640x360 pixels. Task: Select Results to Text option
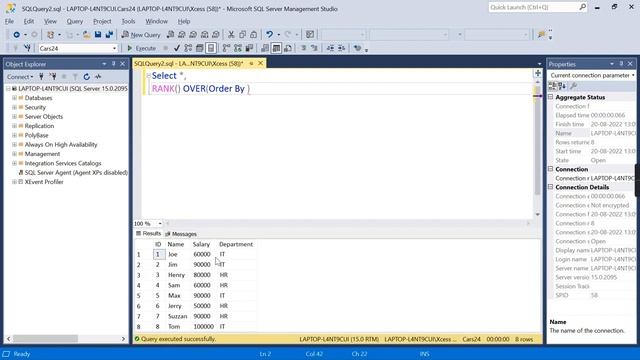[x=265, y=48]
